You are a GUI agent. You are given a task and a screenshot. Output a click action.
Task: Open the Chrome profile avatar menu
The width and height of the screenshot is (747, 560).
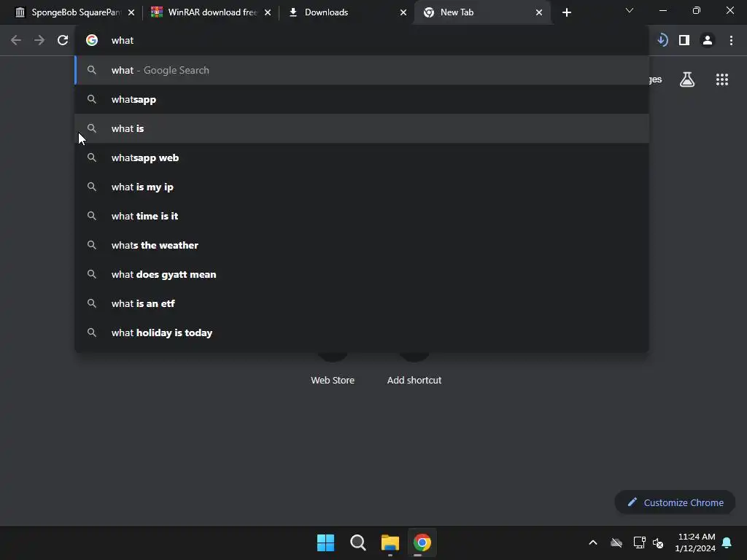tap(708, 41)
